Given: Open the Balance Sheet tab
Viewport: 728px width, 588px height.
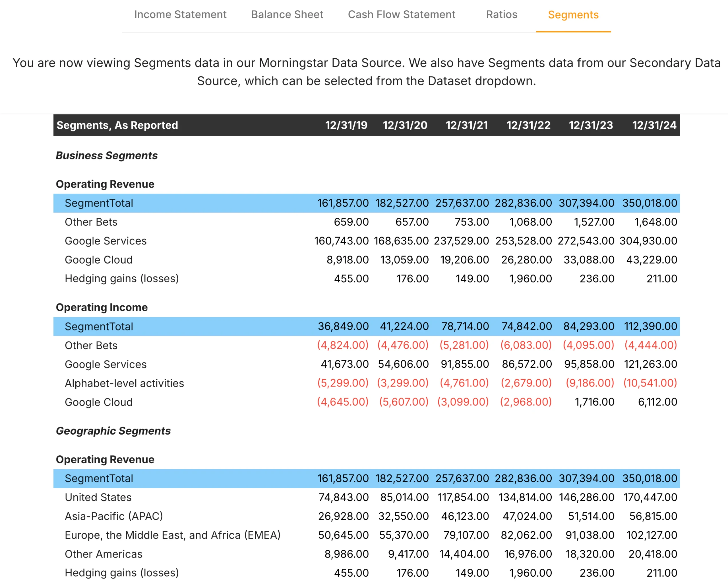Looking at the screenshot, I should pyautogui.click(x=287, y=14).
